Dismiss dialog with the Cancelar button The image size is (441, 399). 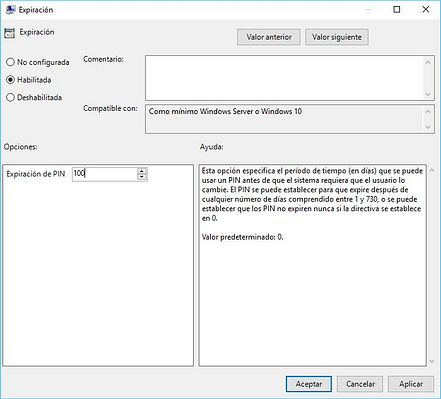pos(360,384)
